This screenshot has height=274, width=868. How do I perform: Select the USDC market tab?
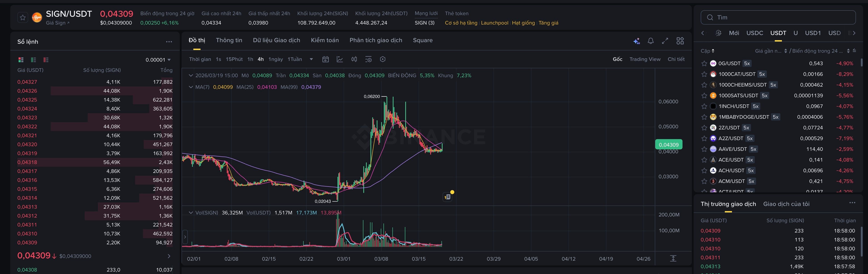tap(754, 33)
